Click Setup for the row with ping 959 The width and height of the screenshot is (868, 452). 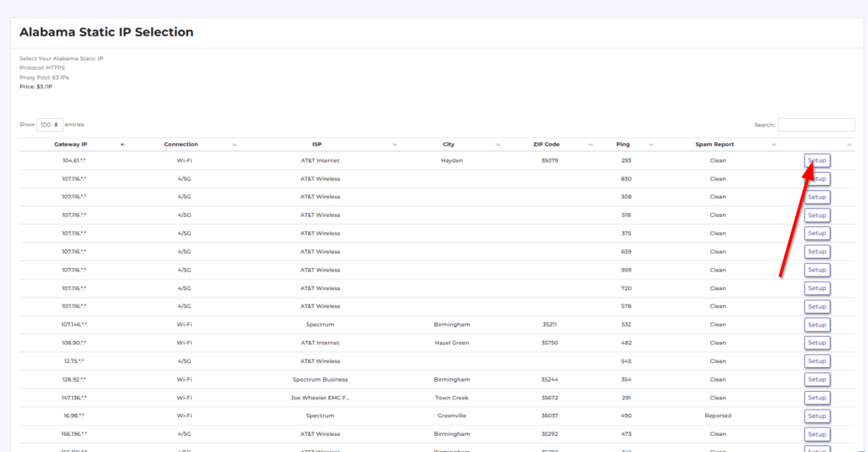(x=817, y=270)
